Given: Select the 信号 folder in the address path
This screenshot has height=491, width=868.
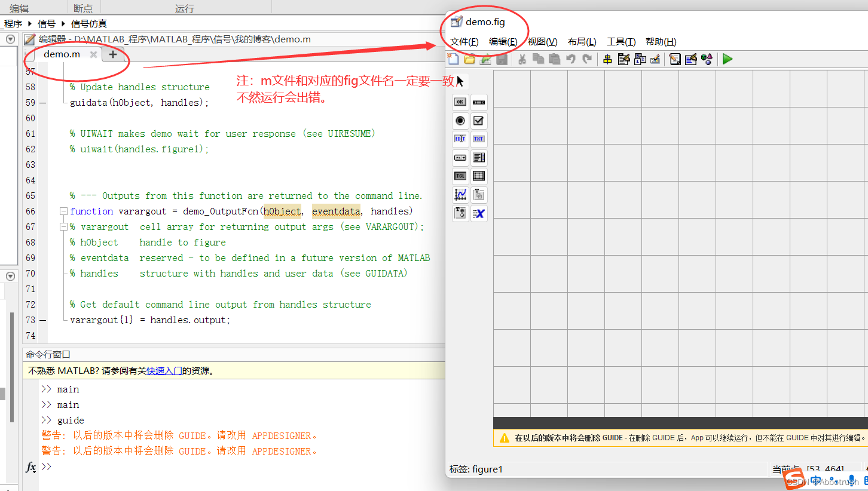Looking at the screenshot, I should point(46,24).
